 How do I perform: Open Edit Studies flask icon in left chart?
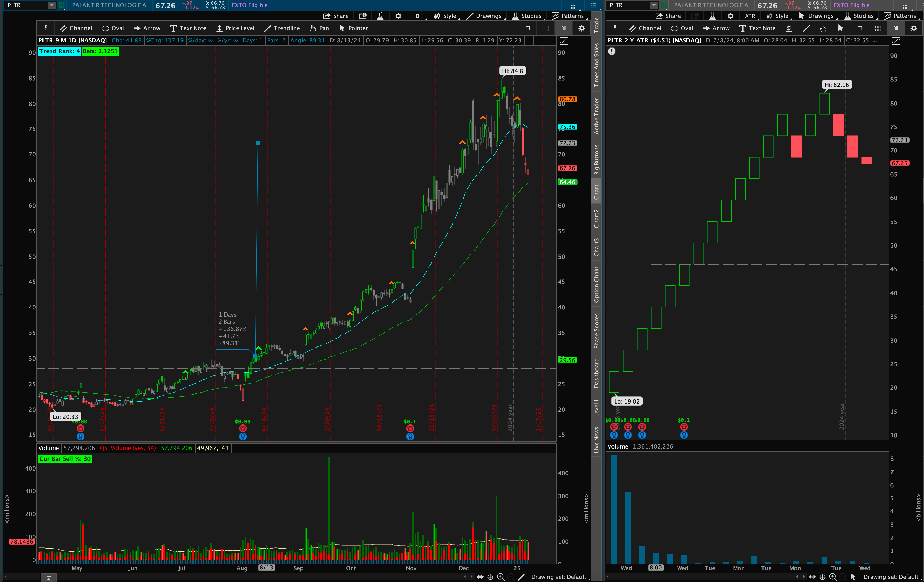pos(380,16)
